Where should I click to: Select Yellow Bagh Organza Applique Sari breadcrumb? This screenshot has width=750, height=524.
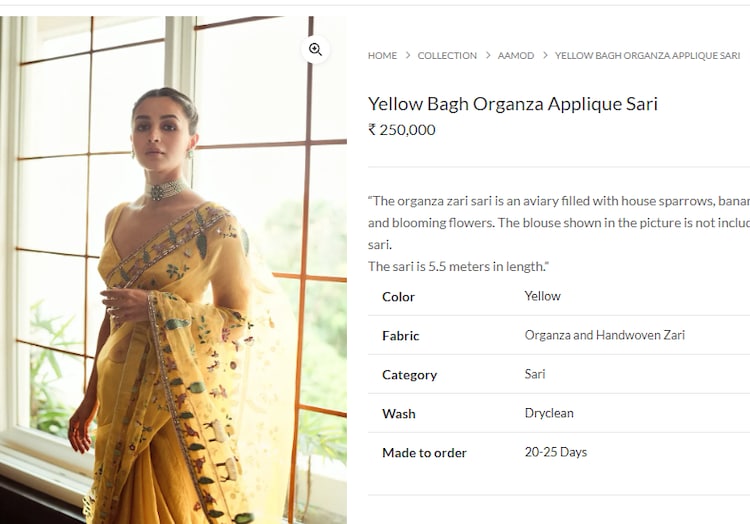(x=648, y=55)
